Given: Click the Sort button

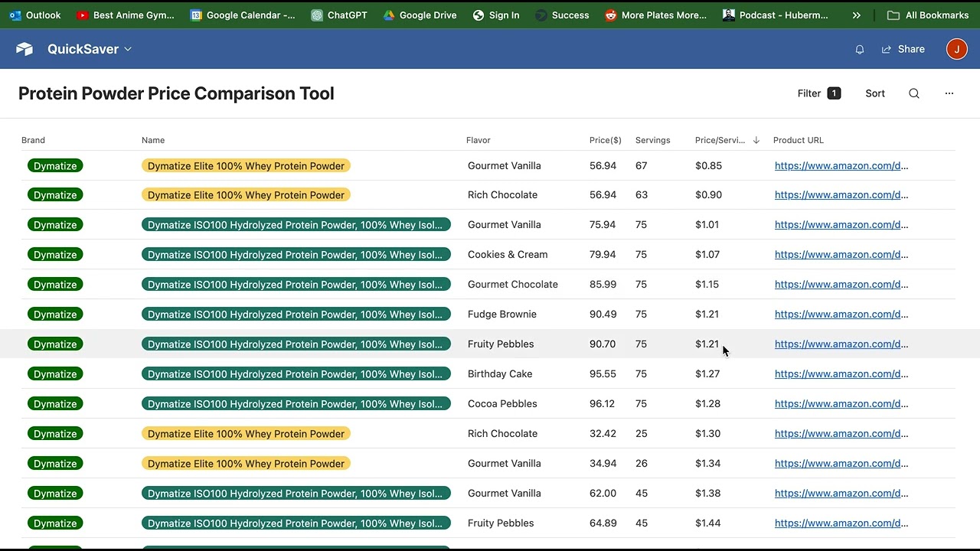Looking at the screenshot, I should tap(875, 93).
